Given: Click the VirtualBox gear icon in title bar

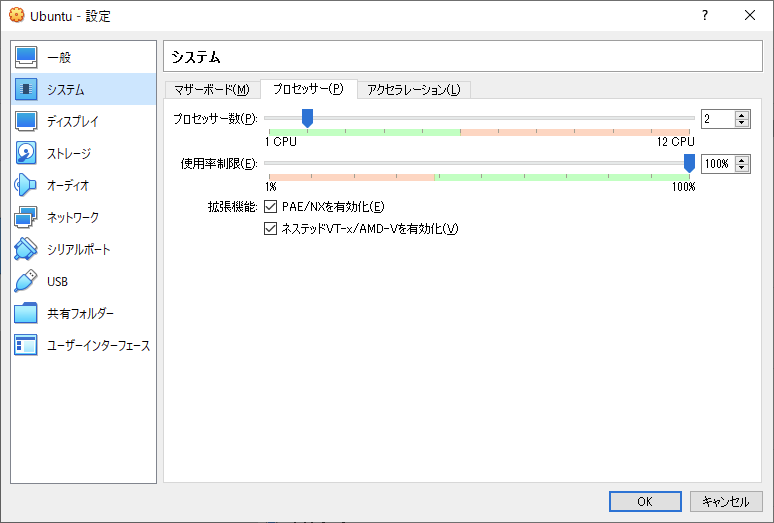Looking at the screenshot, I should coord(16,15).
